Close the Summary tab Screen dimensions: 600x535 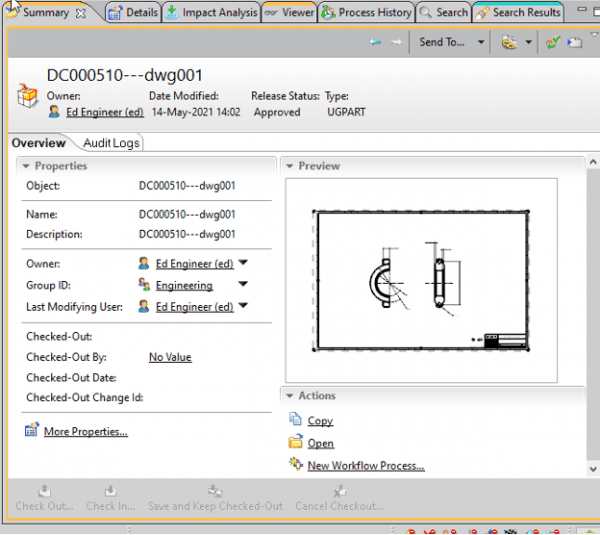point(82,13)
